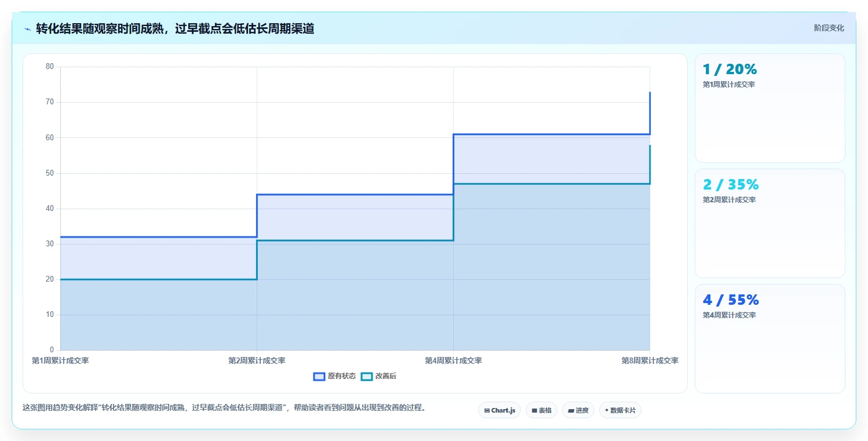Select the 数据卡片 tag chip
868x441 pixels.
(620, 410)
